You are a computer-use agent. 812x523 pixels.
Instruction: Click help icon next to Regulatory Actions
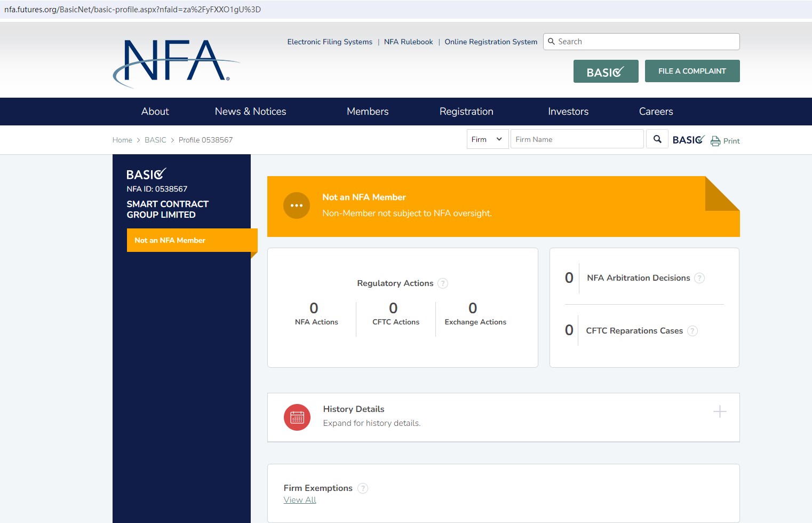coord(443,283)
